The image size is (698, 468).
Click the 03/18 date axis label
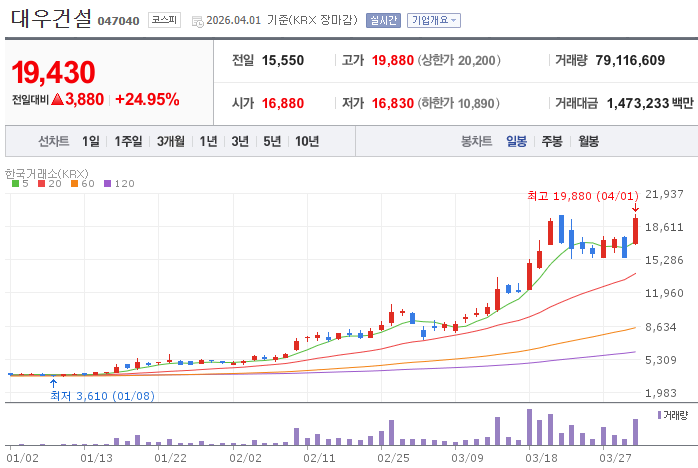541,458
